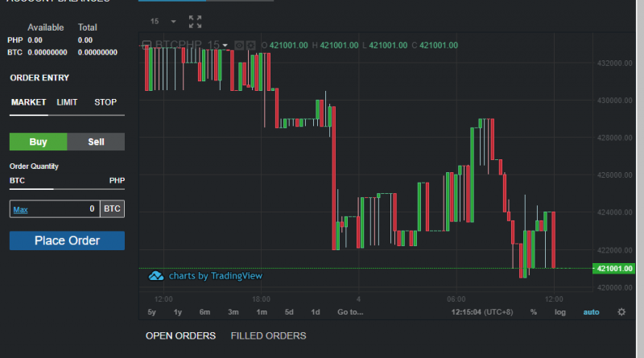The image size is (644, 358).
Task: Switch to LIMIT order tab
Action: [x=67, y=102]
